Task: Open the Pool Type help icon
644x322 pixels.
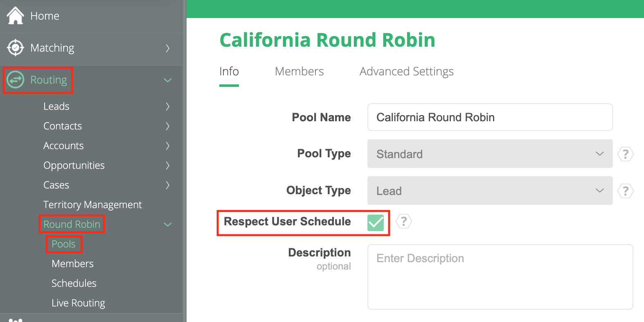Action: point(625,154)
